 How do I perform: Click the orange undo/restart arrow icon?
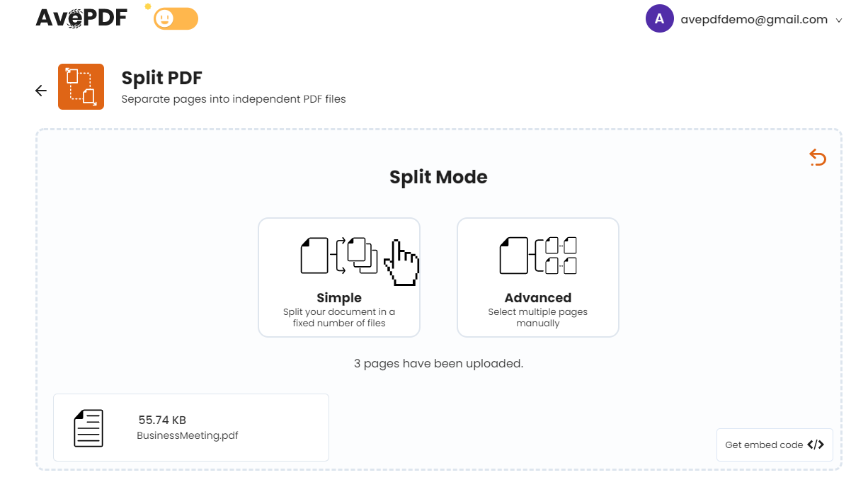pyautogui.click(x=818, y=157)
